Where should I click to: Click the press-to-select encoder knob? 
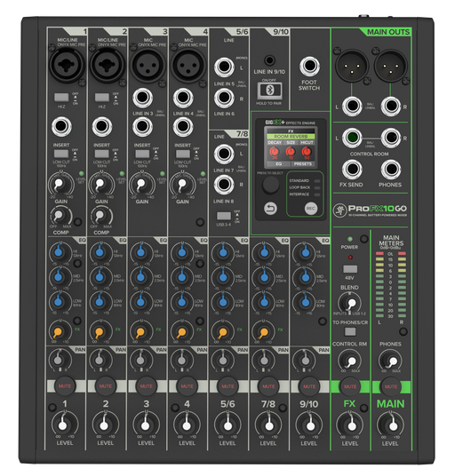click(x=270, y=185)
